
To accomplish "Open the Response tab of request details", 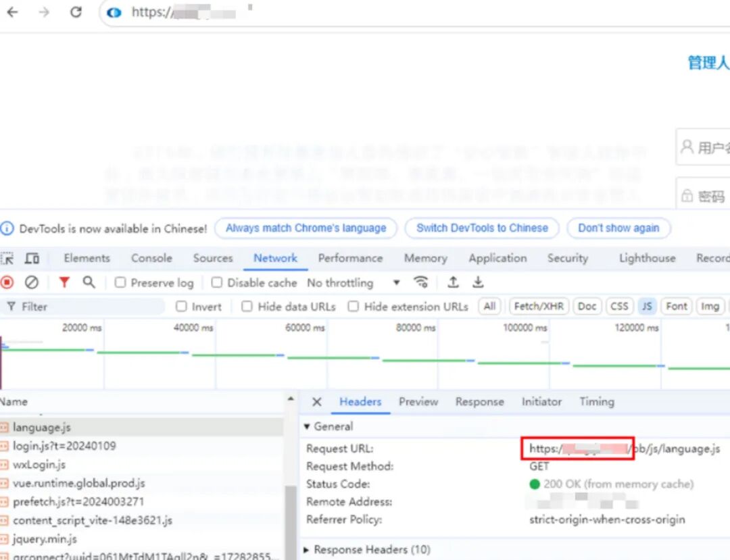I will coord(479,402).
